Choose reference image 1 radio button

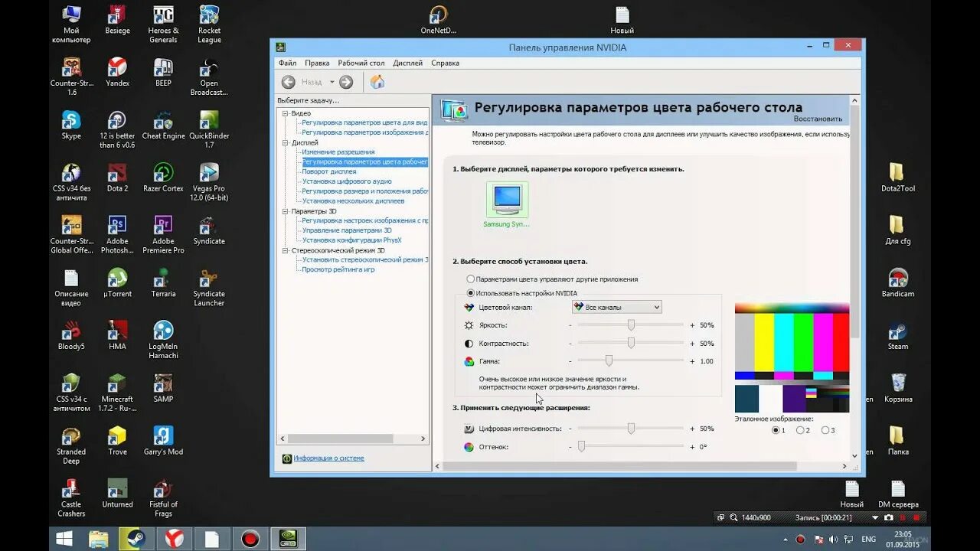(776, 430)
